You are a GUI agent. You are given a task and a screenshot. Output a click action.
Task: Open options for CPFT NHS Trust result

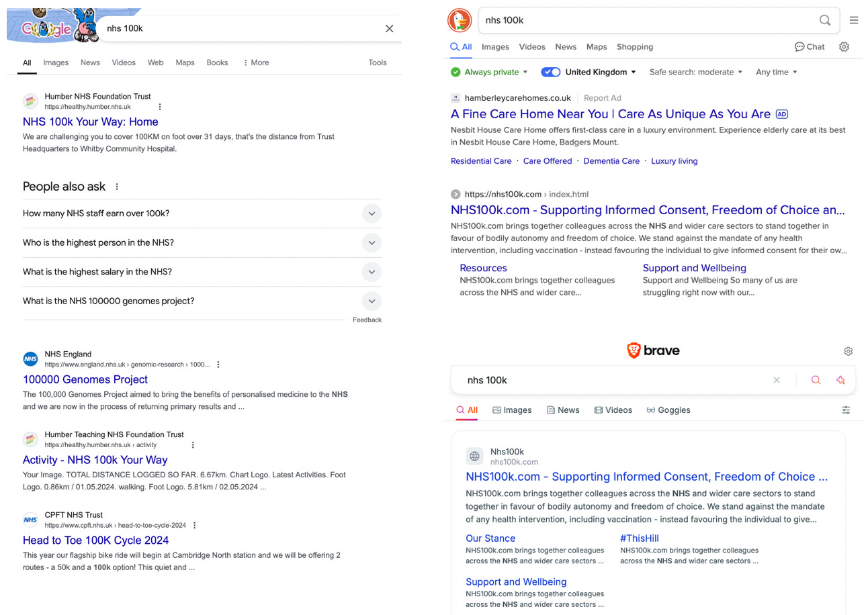(195, 525)
